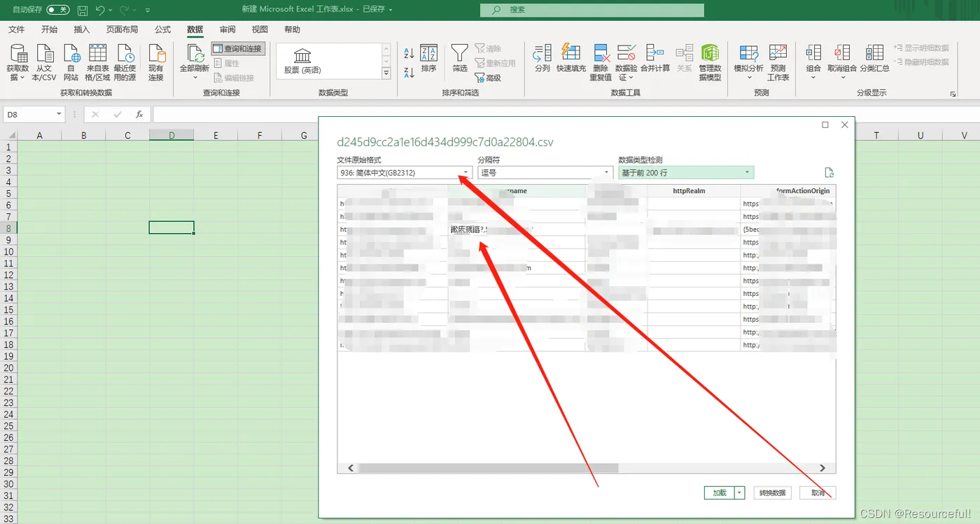Click the Select All corner of worksheet
Image resolution: width=980 pixels, height=524 pixels.
[8, 135]
